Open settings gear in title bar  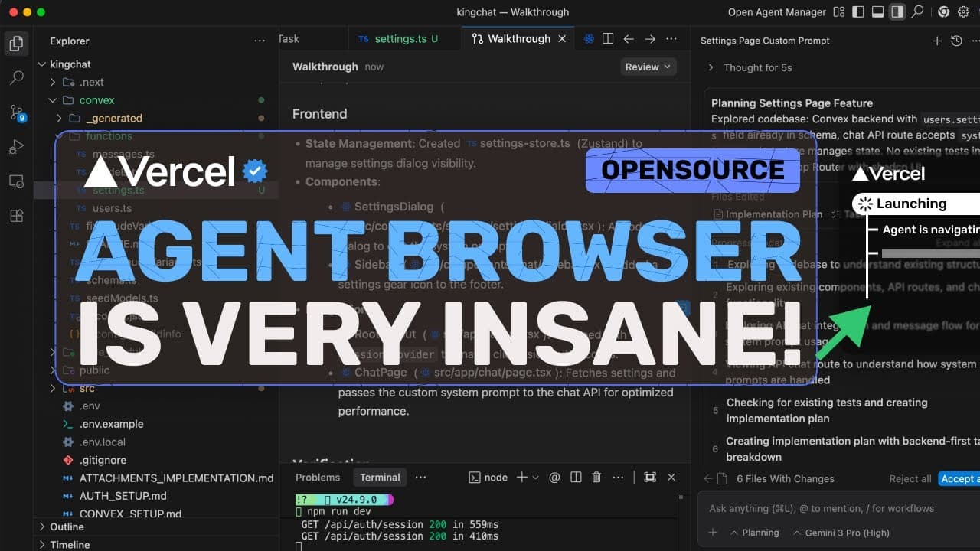(962, 12)
